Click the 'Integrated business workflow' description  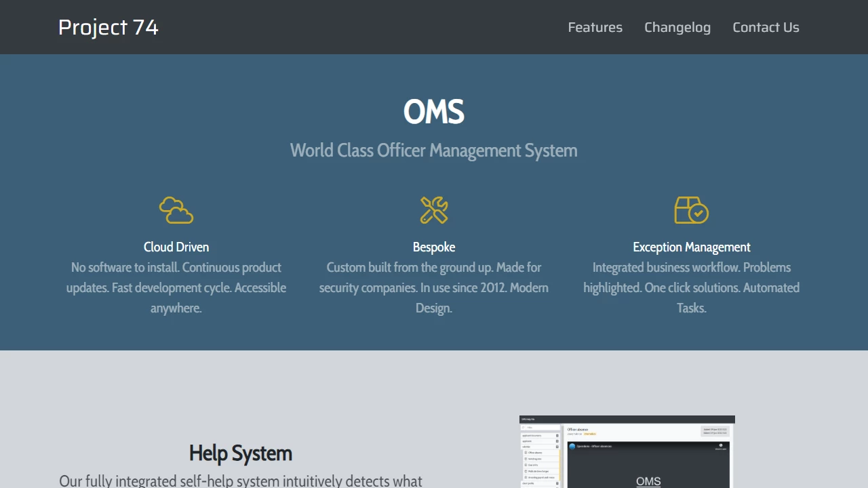pos(691,287)
